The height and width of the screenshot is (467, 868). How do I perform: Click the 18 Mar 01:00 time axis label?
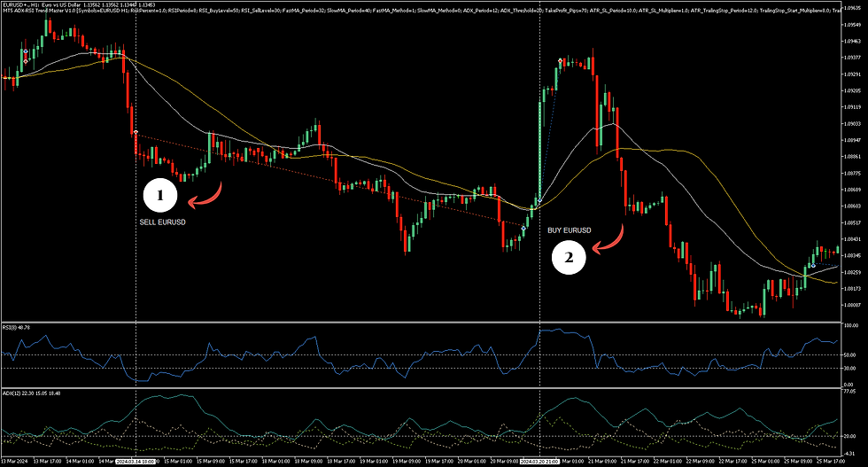coord(275,461)
